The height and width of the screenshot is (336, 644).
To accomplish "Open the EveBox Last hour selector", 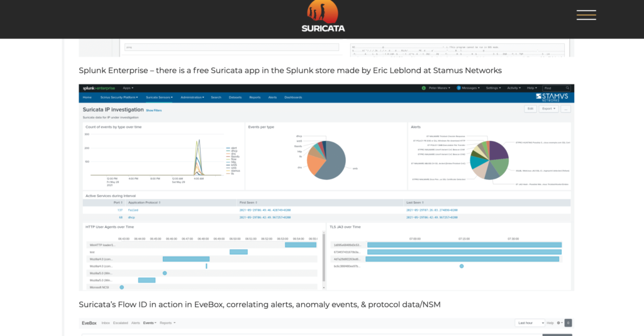I will [530, 323].
